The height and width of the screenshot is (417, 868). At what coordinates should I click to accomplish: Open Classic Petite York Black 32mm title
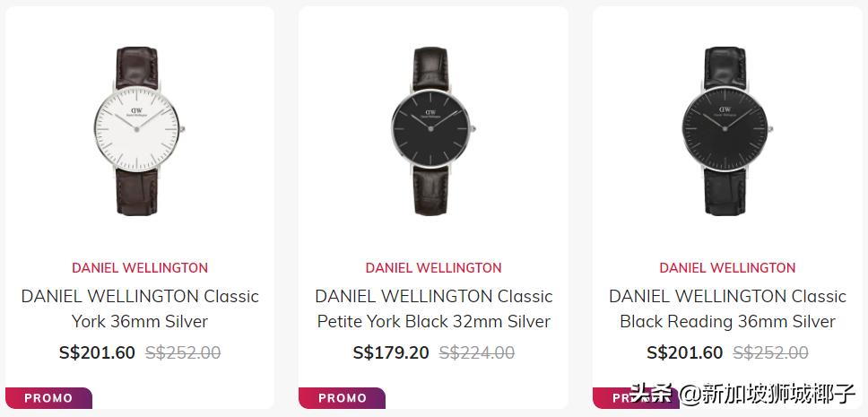point(433,308)
